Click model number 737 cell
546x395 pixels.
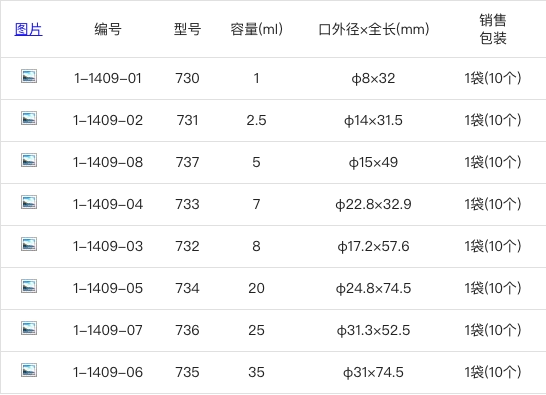(187, 162)
